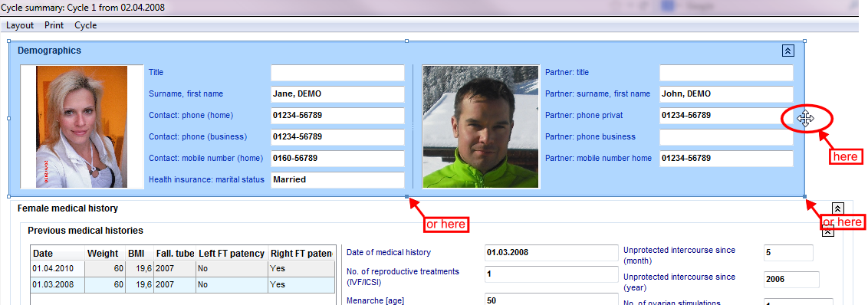Click the Previous medical histories heading
Viewport: 868px width, 305px height.
[x=85, y=230]
